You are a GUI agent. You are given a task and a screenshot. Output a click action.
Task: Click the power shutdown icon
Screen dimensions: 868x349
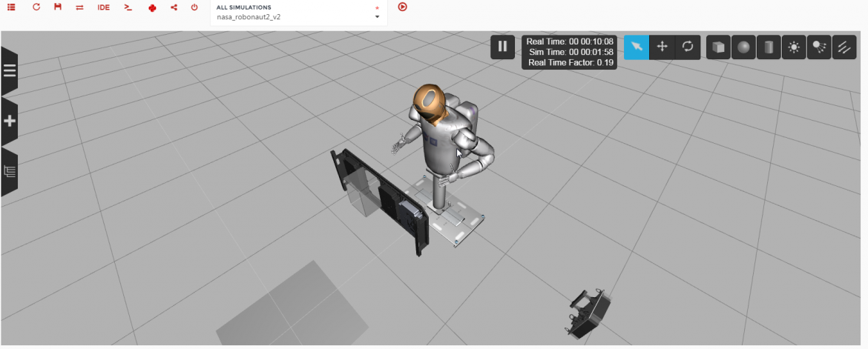pyautogui.click(x=194, y=7)
